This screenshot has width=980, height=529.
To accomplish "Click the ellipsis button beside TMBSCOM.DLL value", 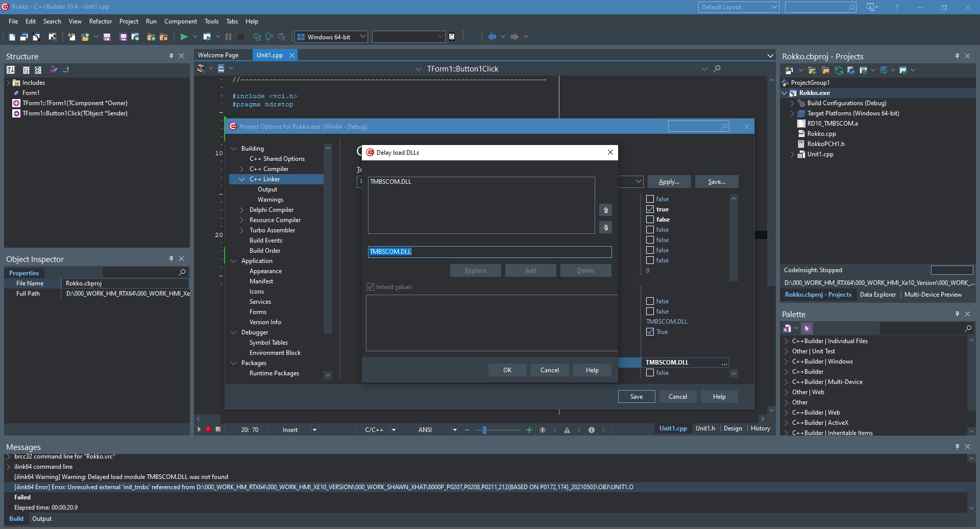I will click(724, 363).
